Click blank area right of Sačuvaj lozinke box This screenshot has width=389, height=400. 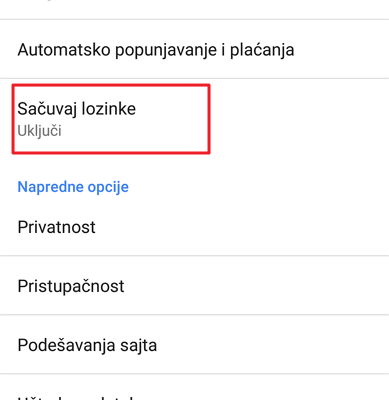(x=298, y=119)
